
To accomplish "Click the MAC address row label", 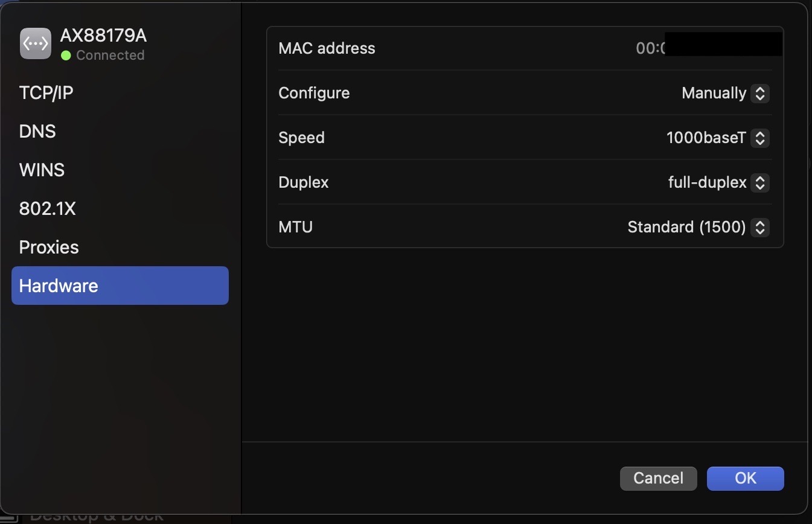I will (x=327, y=48).
